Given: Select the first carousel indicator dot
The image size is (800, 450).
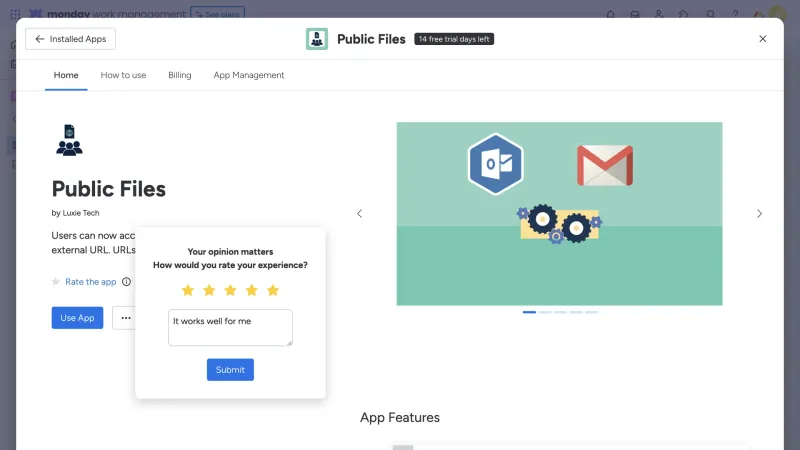Looking at the screenshot, I should point(529,312).
